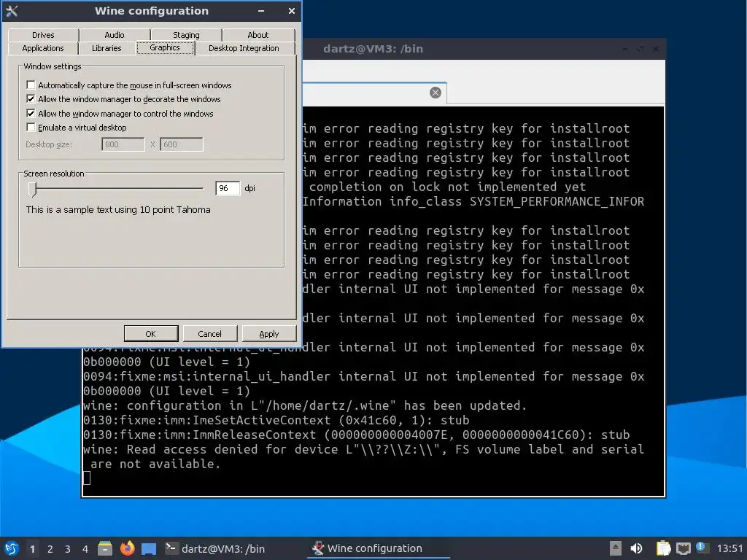The image size is (747, 560).
Task: Click terminal line mentioning ImmReleaseContext
Action: [356, 435]
